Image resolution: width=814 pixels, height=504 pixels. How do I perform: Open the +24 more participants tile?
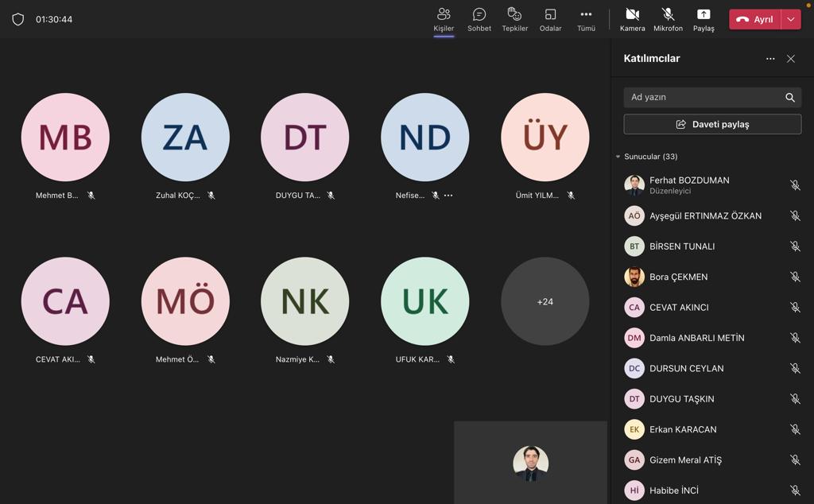coord(545,301)
